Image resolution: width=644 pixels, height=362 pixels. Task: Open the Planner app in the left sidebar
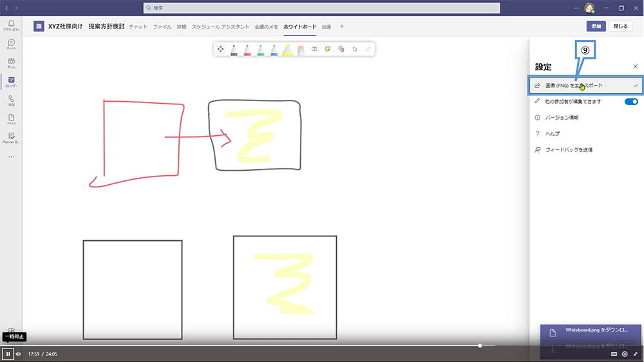pos(11,138)
